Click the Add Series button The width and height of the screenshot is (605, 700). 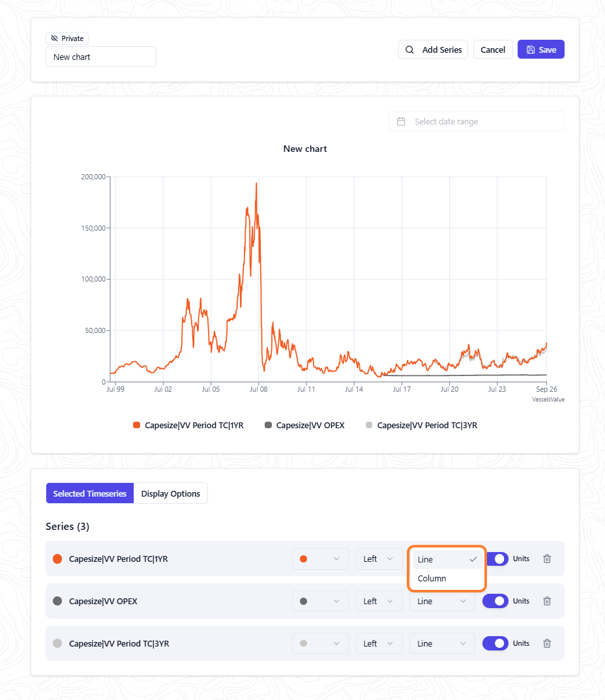click(x=433, y=50)
